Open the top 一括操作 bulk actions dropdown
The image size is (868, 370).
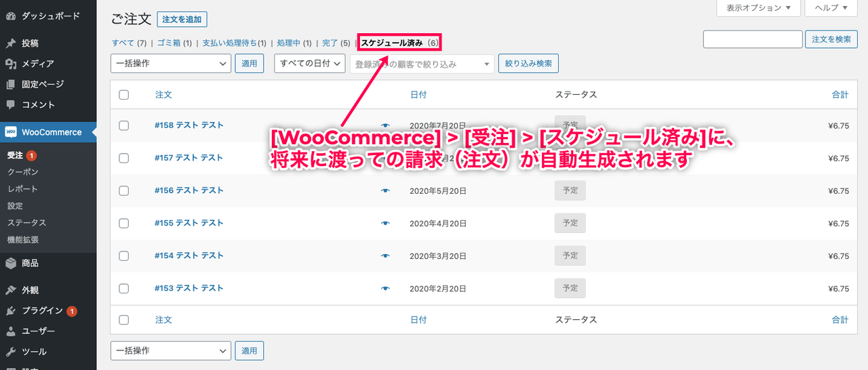coord(171,64)
